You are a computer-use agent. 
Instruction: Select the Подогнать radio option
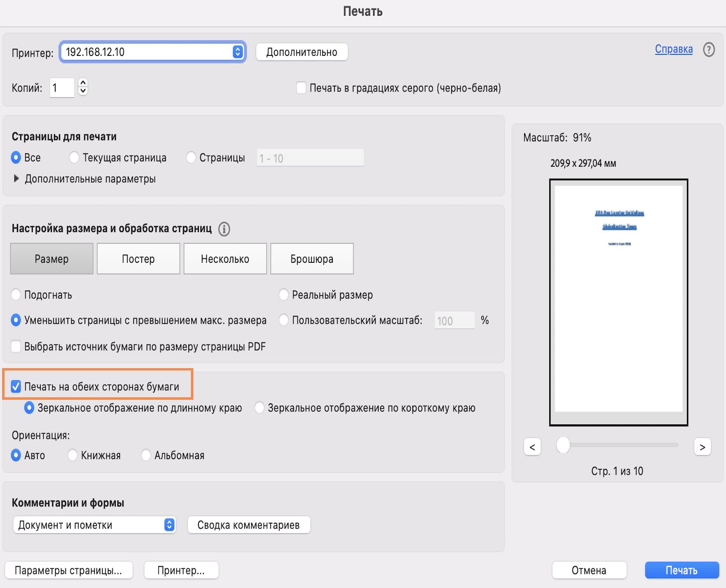coord(16,295)
